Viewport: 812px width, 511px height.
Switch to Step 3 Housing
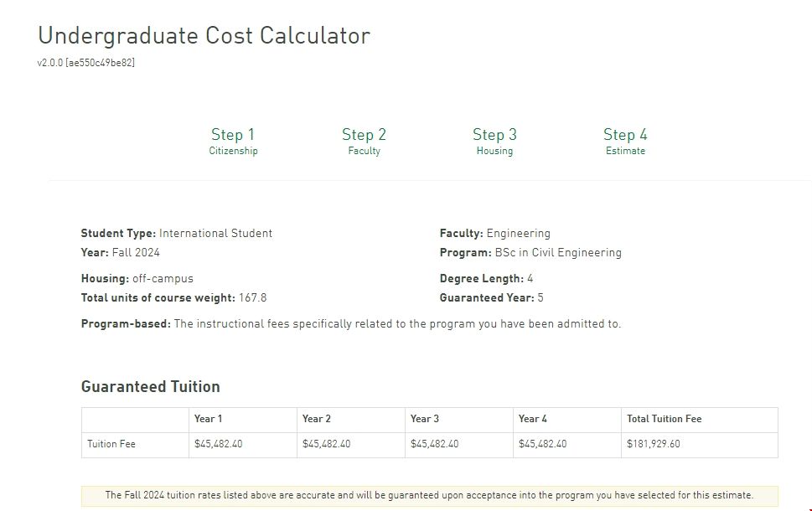[x=494, y=141]
